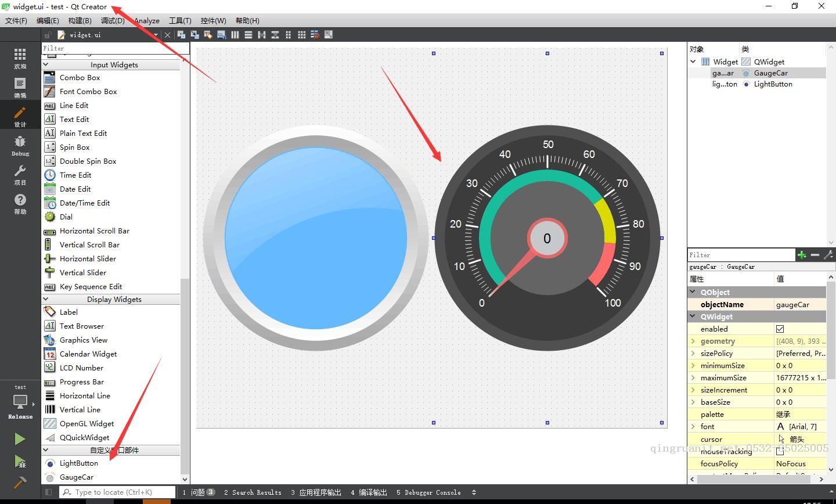Activate Edit Buddies mode in toolbar
Viewport: 836px width, 504px height.
208,35
